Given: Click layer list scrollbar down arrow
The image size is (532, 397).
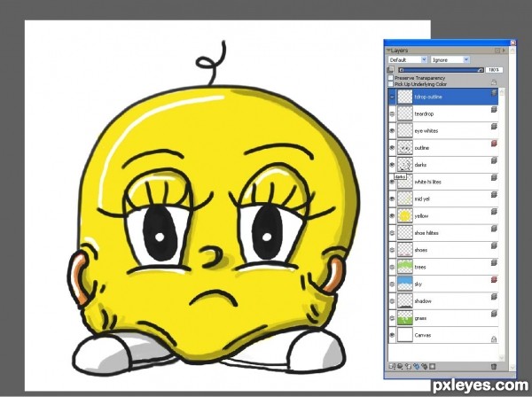Looking at the screenshot, I should [x=502, y=358].
